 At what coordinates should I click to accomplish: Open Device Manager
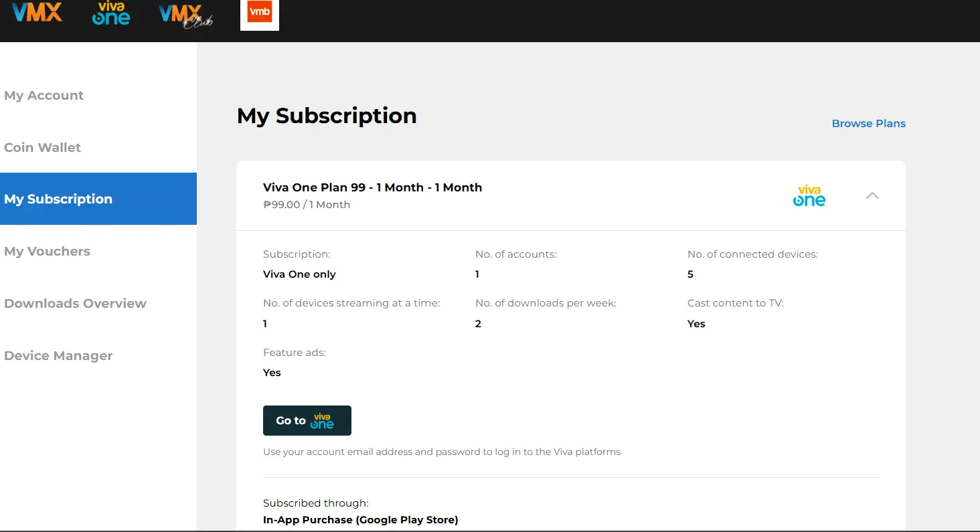pyautogui.click(x=58, y=356)
